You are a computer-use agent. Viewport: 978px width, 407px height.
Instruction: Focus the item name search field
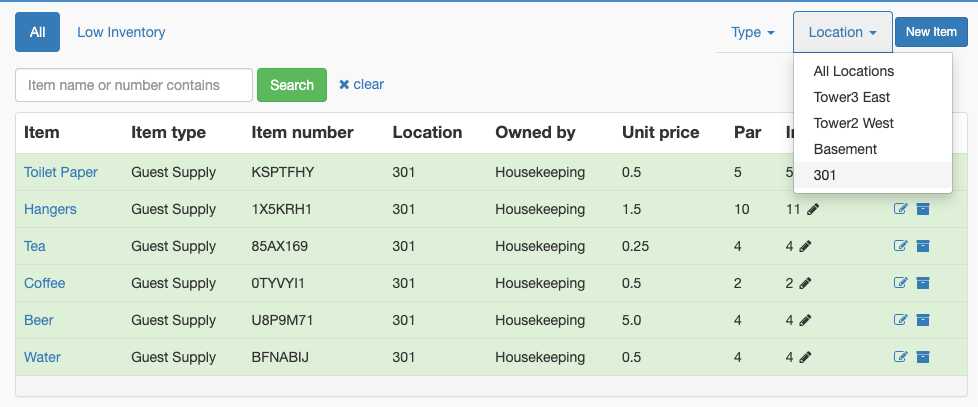(x=133, y=85)
